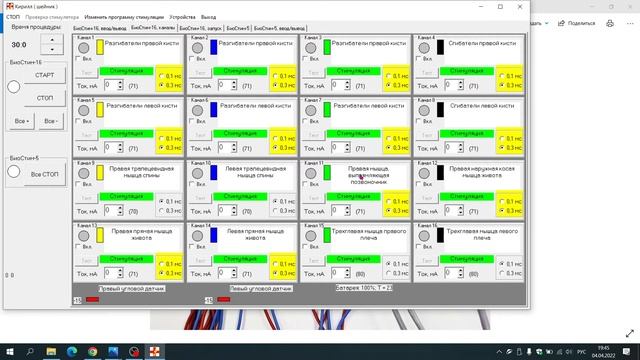Click the tray clock showing 04.04.2022

[x=603, y=351]
